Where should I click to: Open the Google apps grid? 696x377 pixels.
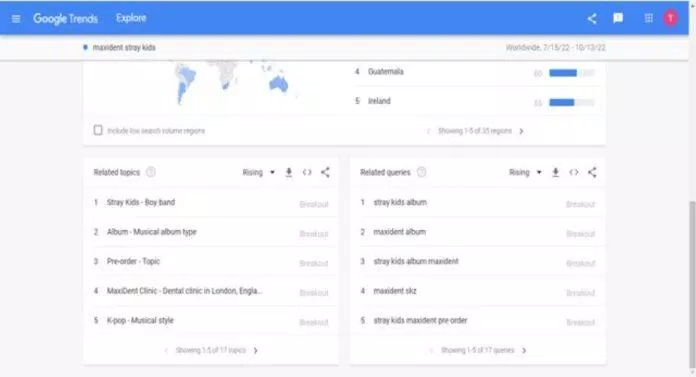649,18
